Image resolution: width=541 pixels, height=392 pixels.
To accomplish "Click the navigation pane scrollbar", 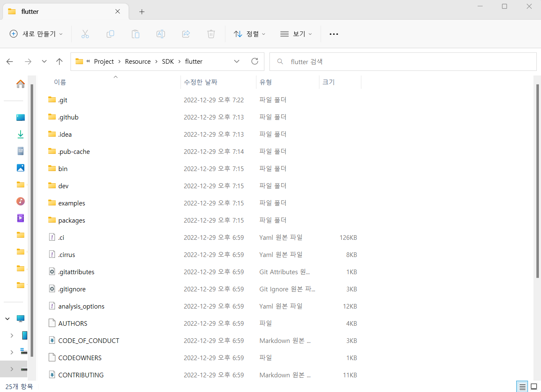I will (32, 220).
